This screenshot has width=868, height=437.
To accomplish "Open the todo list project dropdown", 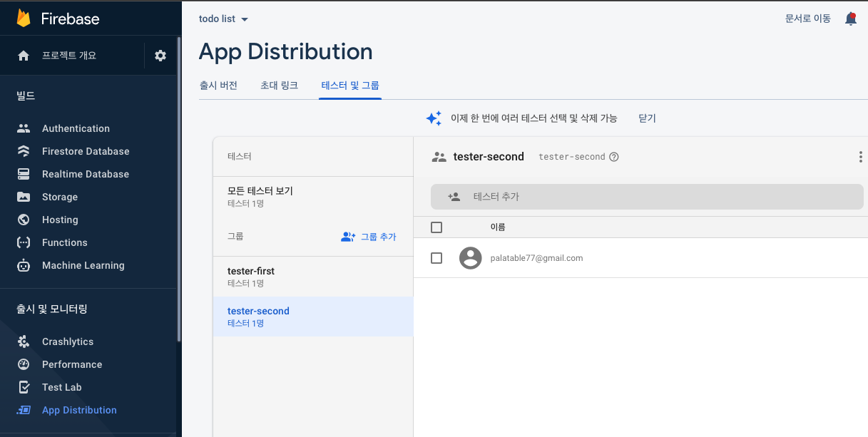I will 223,19.
